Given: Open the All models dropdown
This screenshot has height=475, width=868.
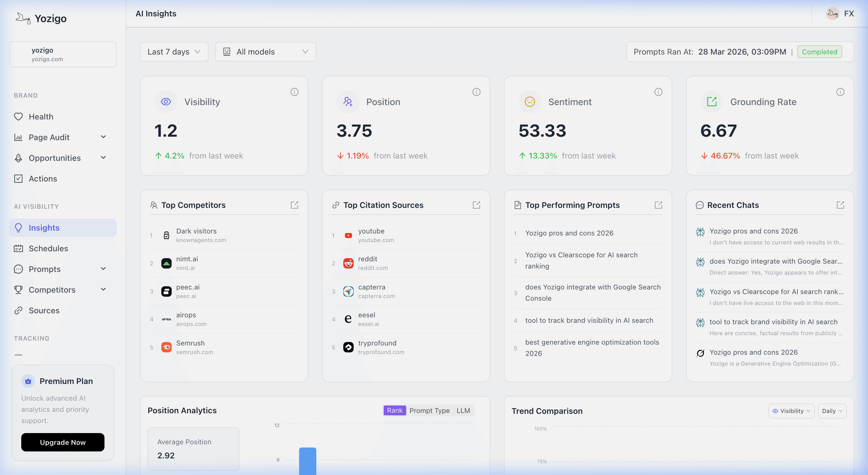Looking at the screenshot, I should tap(266, 52).
